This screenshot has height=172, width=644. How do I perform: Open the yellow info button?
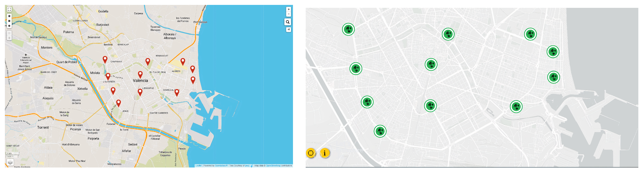coord(324,153)
